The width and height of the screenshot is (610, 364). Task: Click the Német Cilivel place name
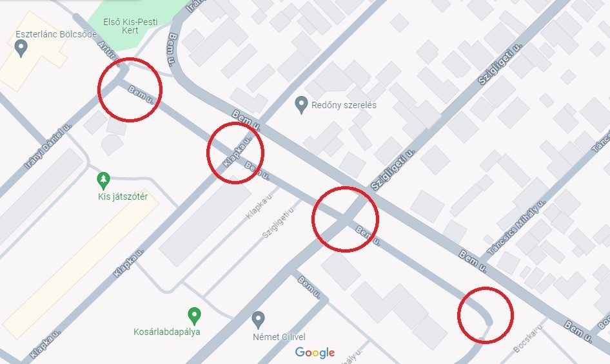tap(279, 337)
